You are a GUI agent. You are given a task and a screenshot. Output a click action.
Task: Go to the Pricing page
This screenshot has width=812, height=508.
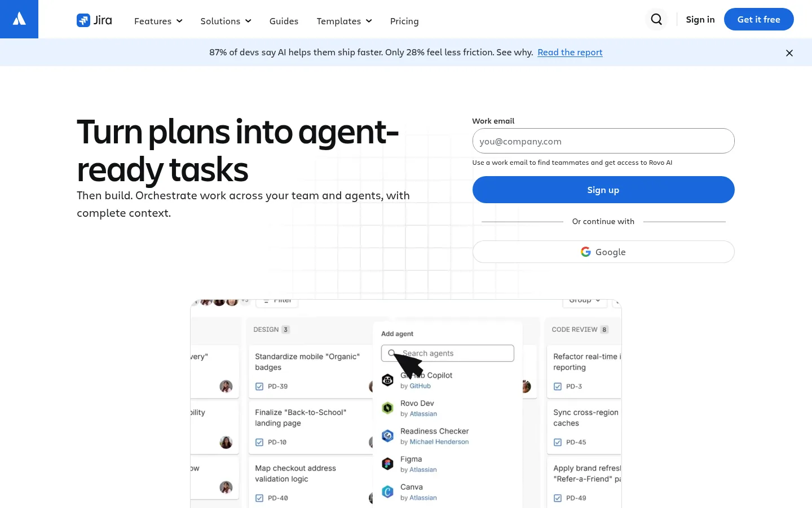[404, 21]
